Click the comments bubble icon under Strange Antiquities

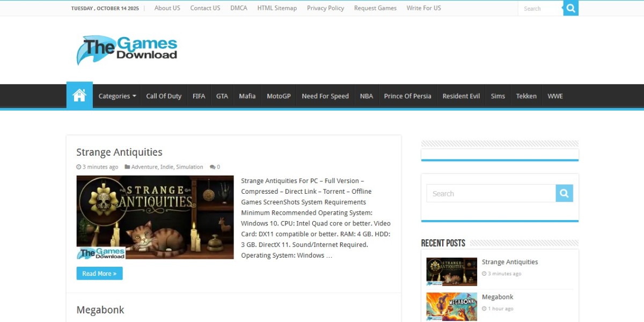tap(213, 167)
